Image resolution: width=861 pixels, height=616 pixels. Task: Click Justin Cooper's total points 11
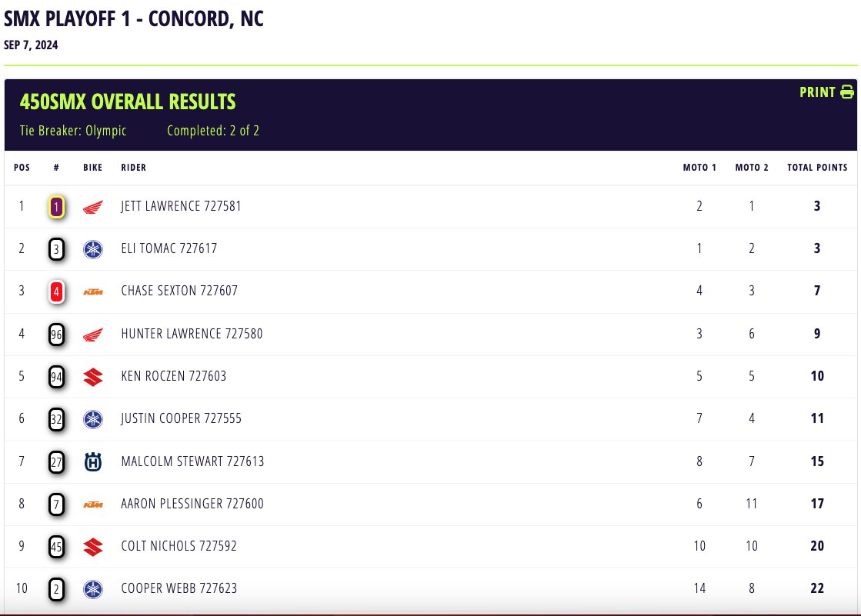pyautogui.click(x=817, y=418)
